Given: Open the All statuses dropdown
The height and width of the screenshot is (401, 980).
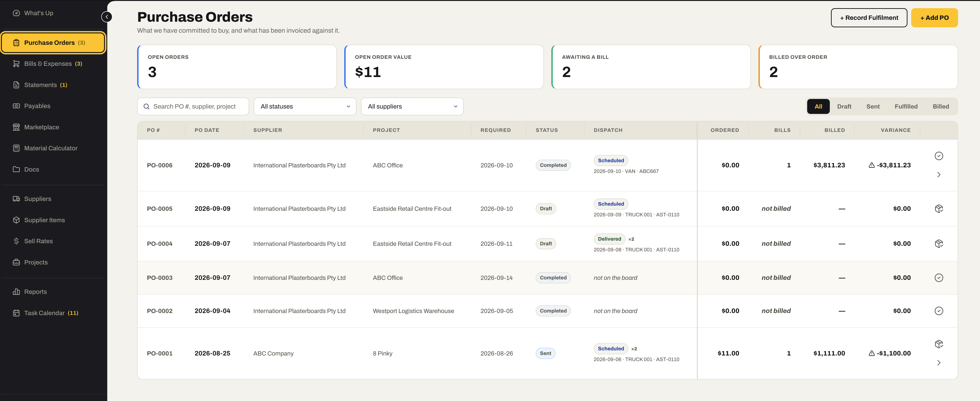Looking at the screenshot, I should pos(305,107).
